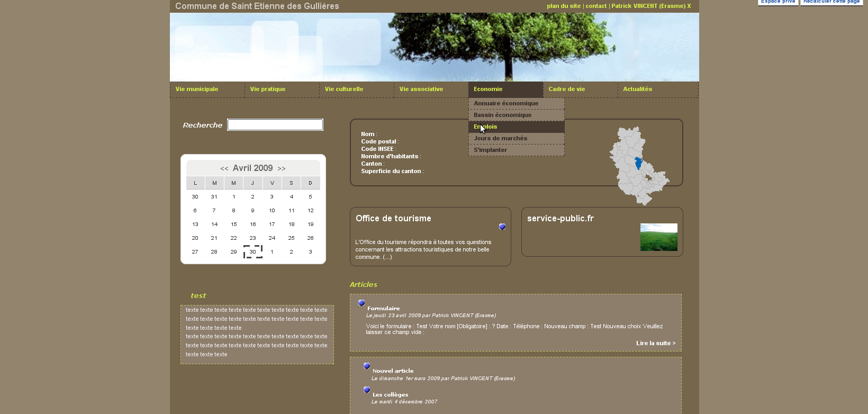Go to previous month with << arrow

pyautogui.click(x=224, y=169)
